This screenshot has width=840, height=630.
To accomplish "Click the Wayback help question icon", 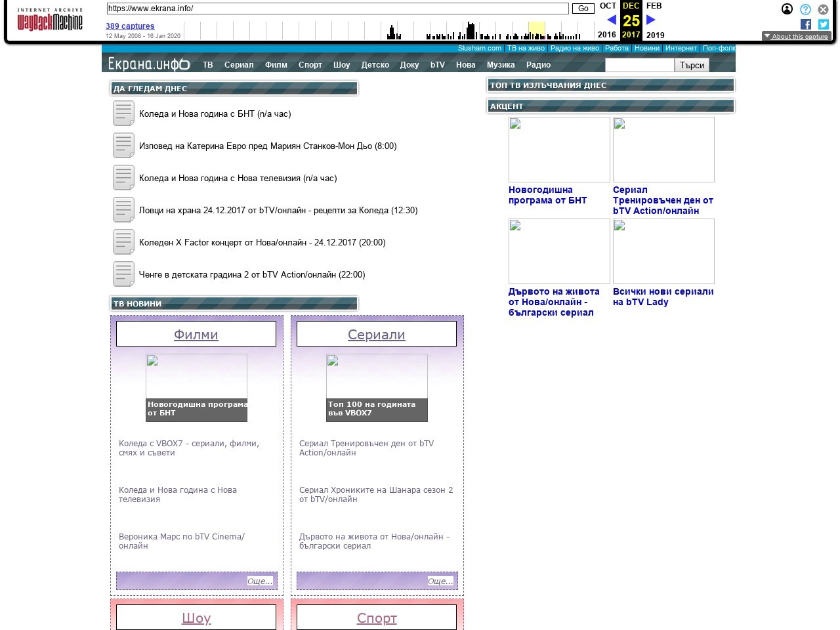I will (805, 9).
